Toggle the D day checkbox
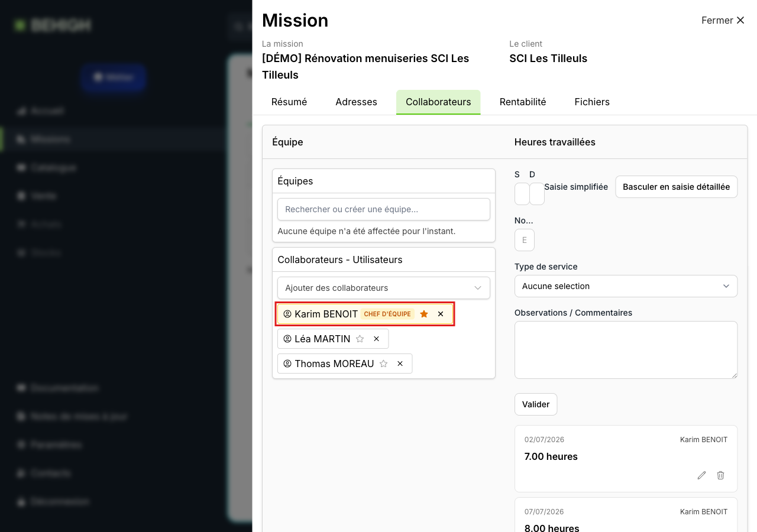The image size is (757, 532). pyautogui.click(x=537, y=194)
